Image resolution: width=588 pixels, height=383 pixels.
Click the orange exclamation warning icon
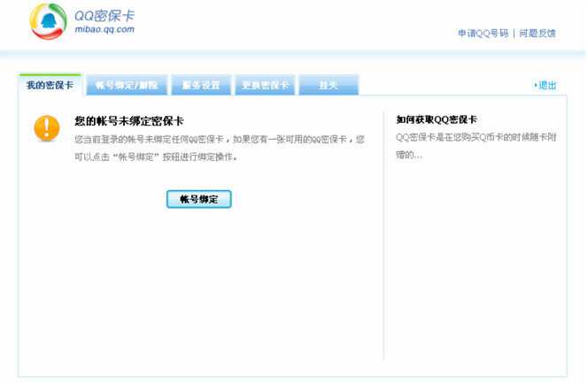click(x=47, y=128)
